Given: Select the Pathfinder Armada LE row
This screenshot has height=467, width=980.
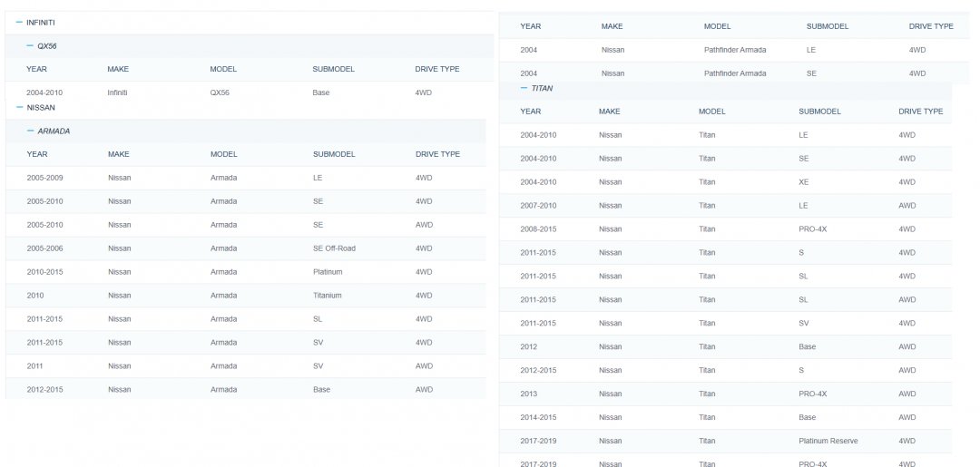Looking at the screenshot, I should click(726, 50).
